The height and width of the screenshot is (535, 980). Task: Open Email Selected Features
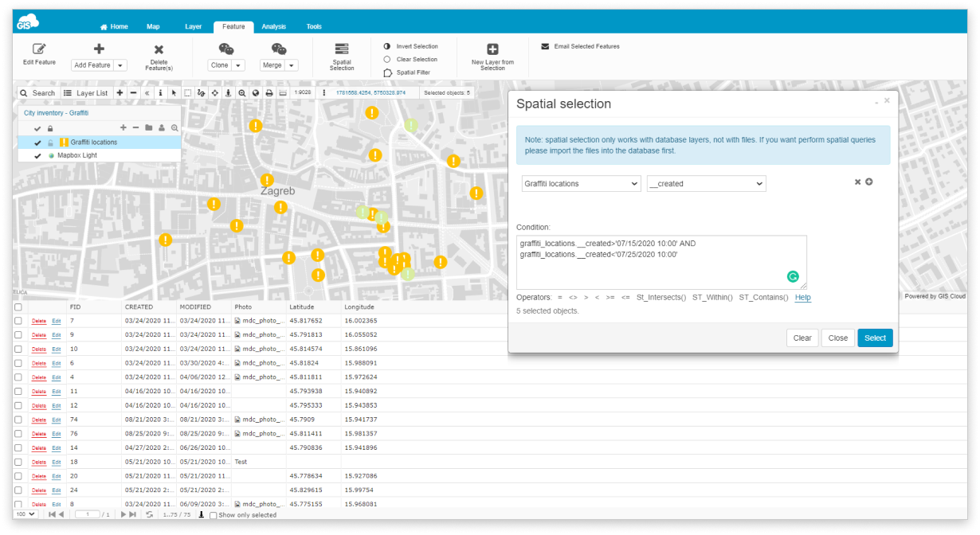point(582,46)
